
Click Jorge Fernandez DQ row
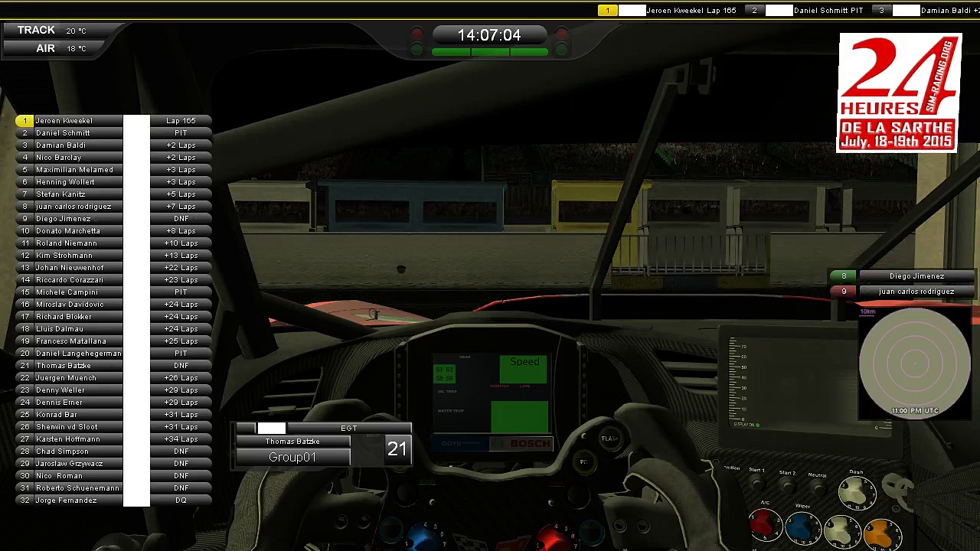point(66,500)
